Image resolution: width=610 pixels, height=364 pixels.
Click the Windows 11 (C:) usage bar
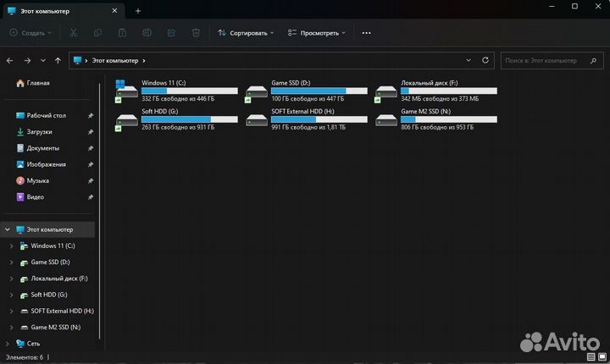point(190,91)
